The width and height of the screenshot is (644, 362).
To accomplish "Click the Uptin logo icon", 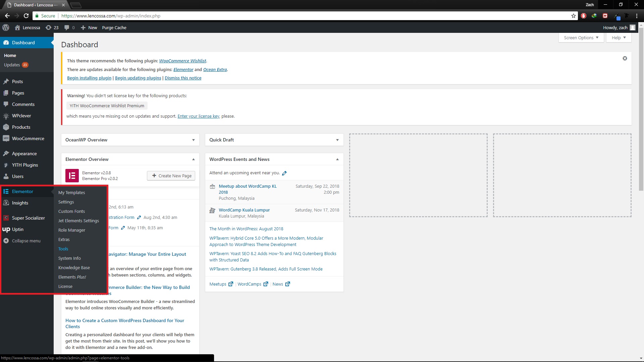I will click(6, 229).
